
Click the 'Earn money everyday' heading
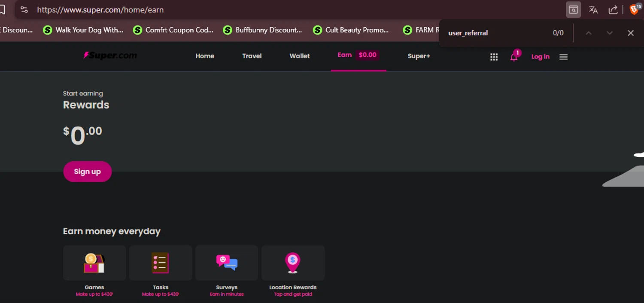tap(112, 231)
